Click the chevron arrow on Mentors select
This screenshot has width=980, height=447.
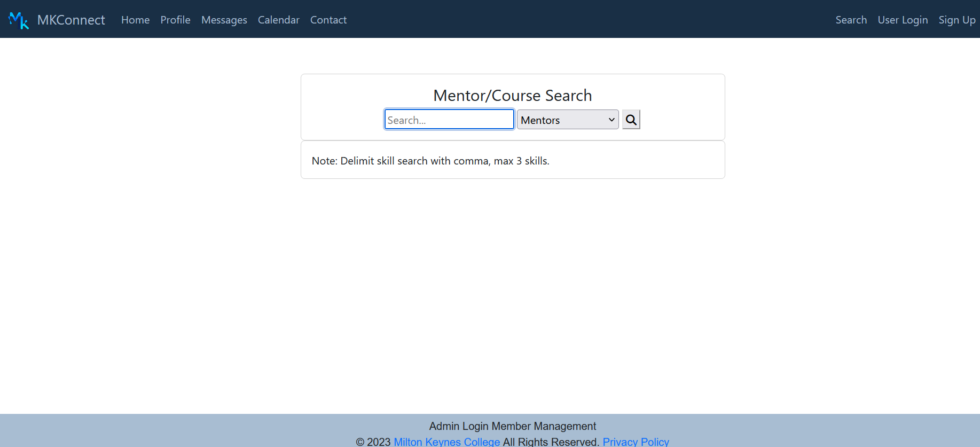(x=611, y=120)
